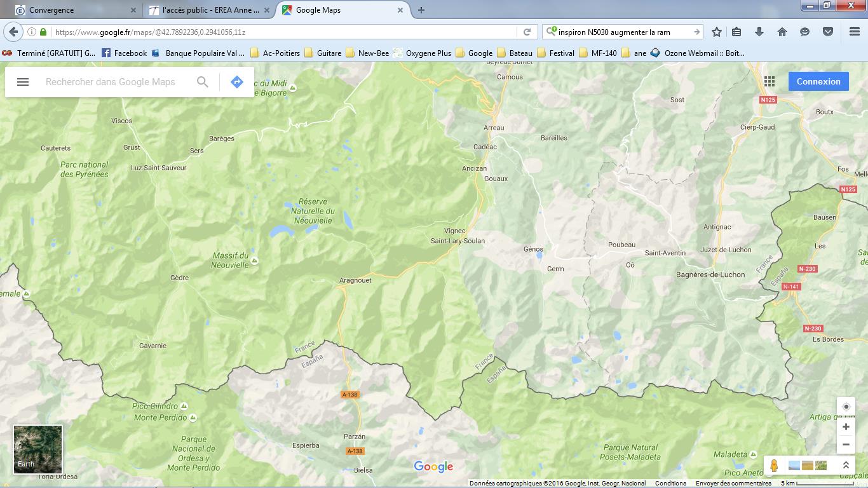Click the Massif du Néouvielle peak marker
This screenshot has height=488, width=868.
254,261
